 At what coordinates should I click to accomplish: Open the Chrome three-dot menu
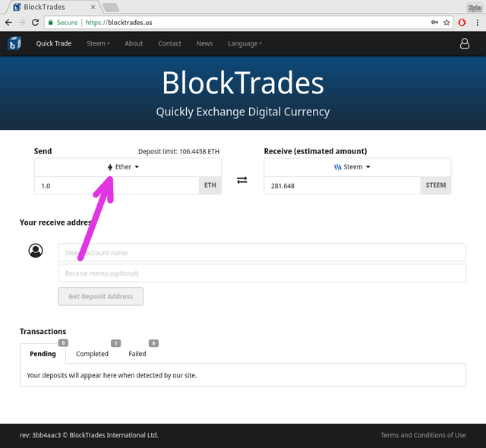[478, 22]
